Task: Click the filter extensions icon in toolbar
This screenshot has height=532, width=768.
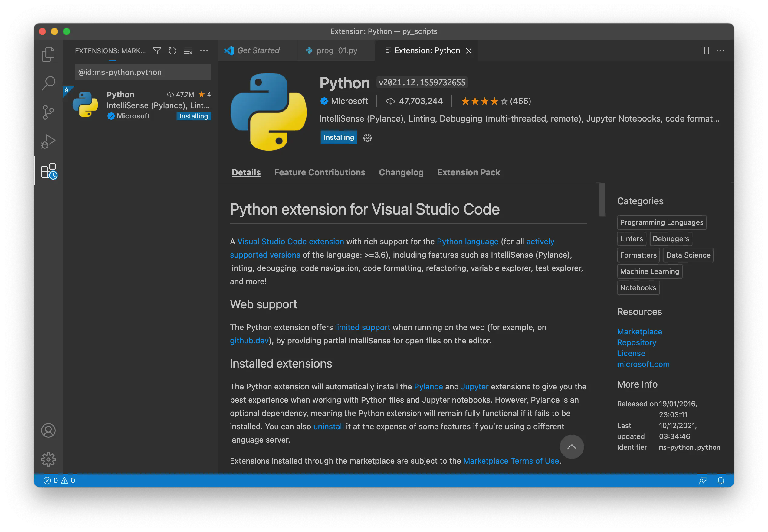Action: (157, 51)
